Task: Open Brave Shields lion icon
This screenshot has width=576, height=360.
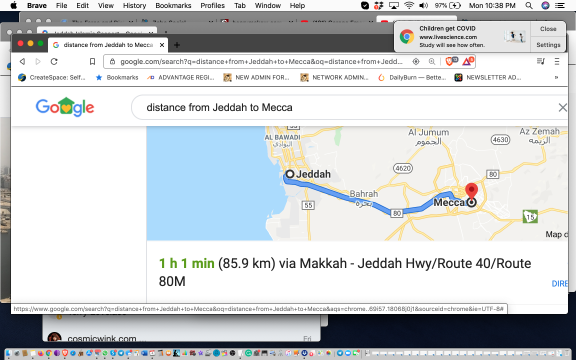Action: (449, 61)
